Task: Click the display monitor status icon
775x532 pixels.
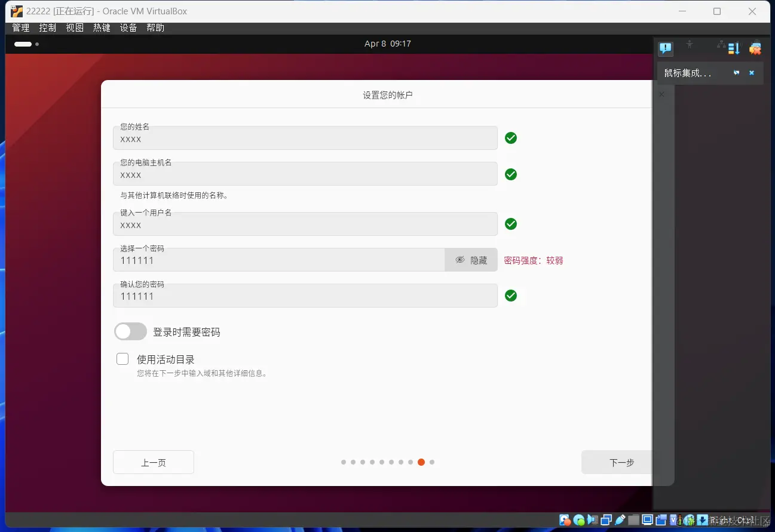Action: pyautogui.click(x=648, y=520)
